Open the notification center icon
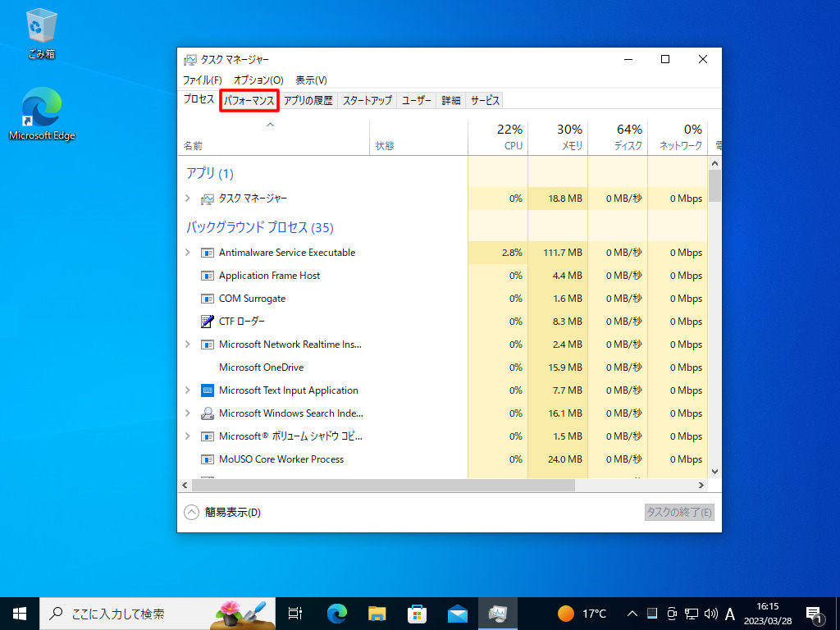This screenshot has width=840, height=630. point(814,614)
